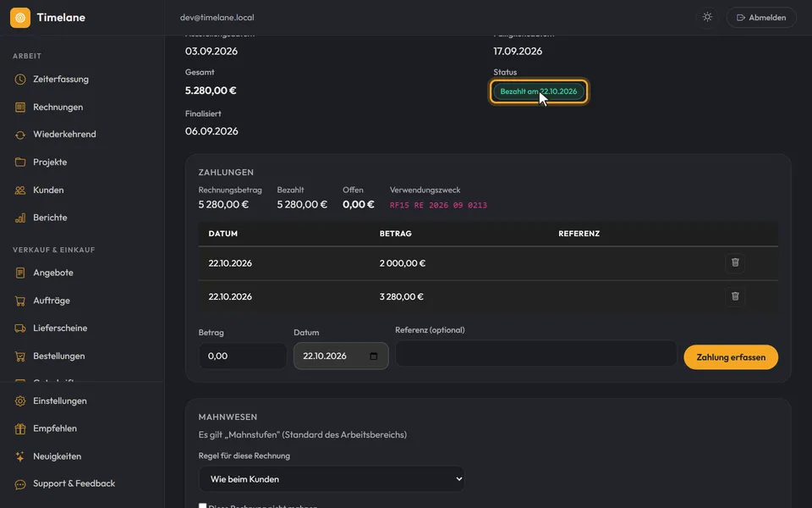Open Lieferscheine link in sidebar
This screenshot has width=812, height=508.
[x=60, y=329]
